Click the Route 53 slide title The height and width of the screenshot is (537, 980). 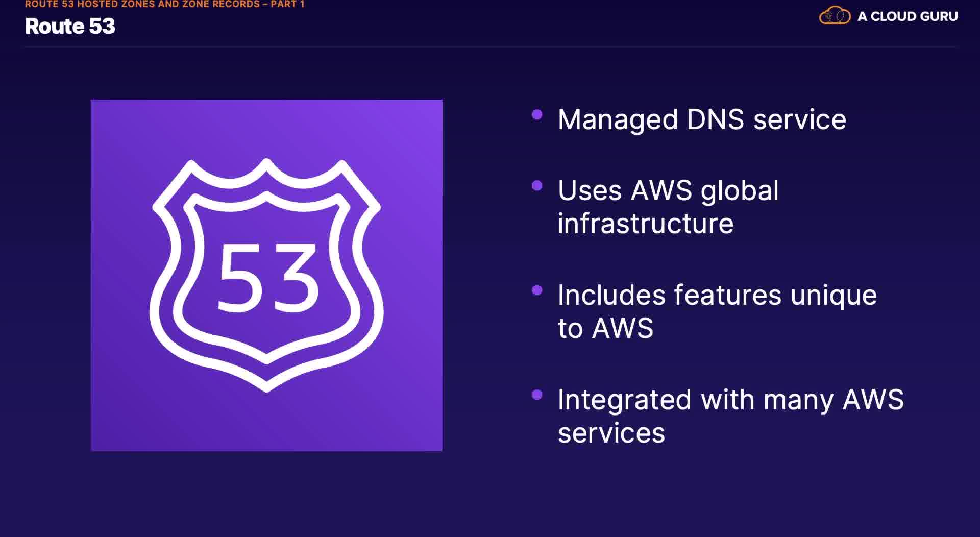70,27
